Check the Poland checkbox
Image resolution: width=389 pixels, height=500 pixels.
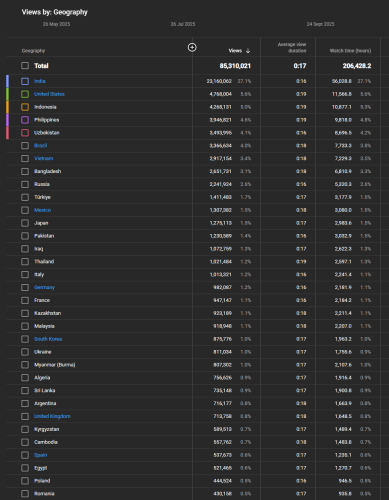pos(25,481)
